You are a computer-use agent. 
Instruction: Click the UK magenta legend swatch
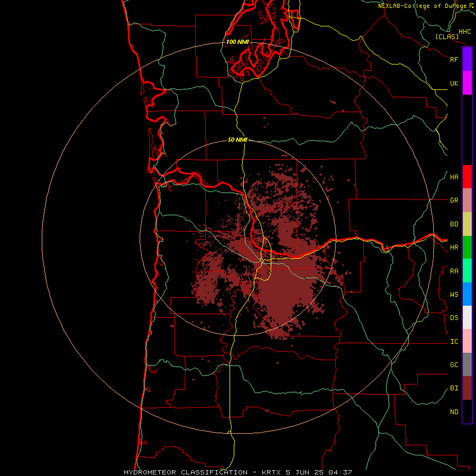click(467, 83)
